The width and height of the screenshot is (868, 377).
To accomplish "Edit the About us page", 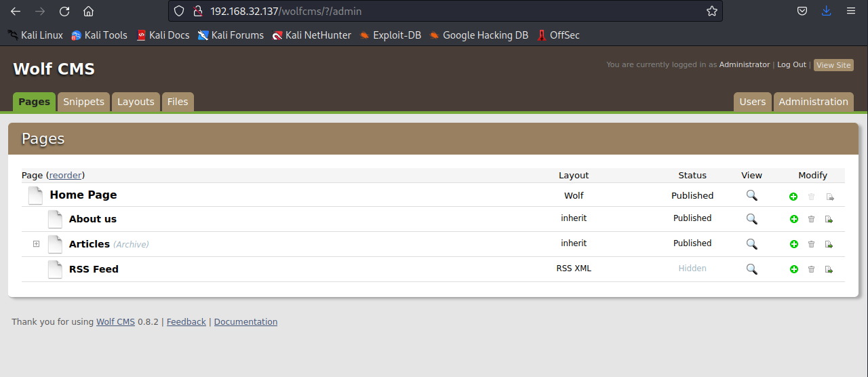I will (93, 219).
